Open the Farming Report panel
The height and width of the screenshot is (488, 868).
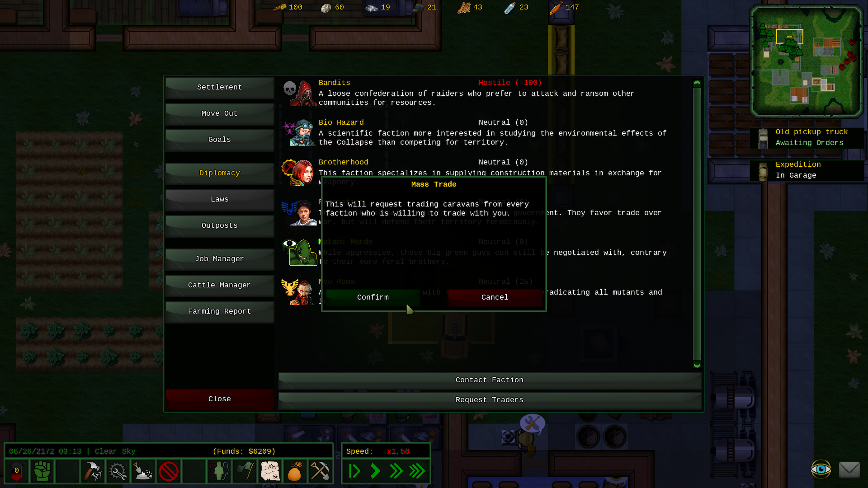coord(219,310)
